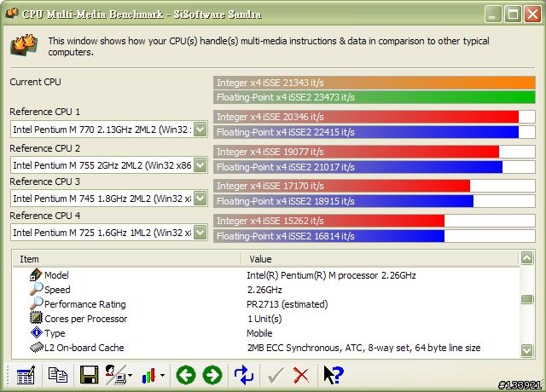Select the Speed value '2.26GHz'
This screenshot has width=546, height=392.
click(x=264, y=290)
